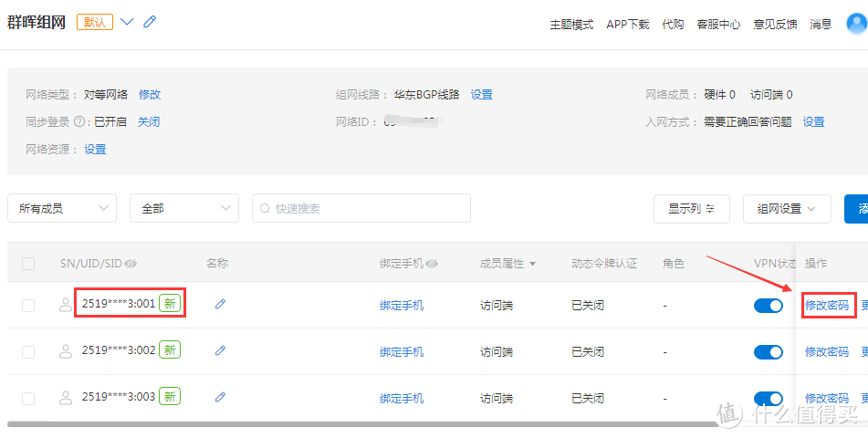Click 绑定手机 link in row 2519****3:001
Viewport: 868px width, 438px height.
coord(402,306)
